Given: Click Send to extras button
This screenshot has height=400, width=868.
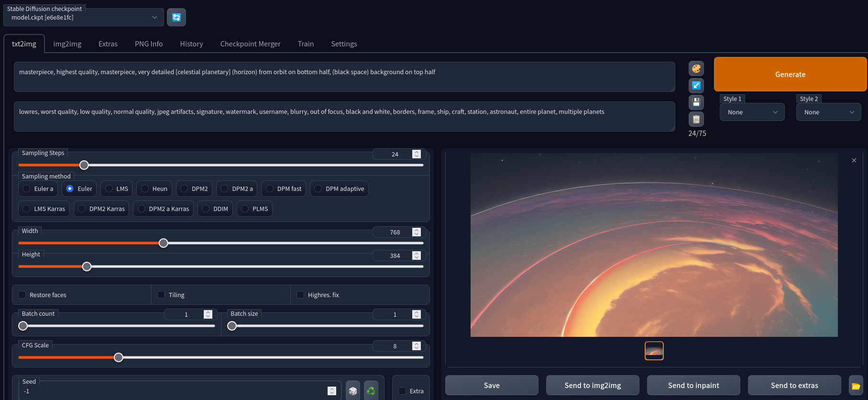Looking at the screenshot, I should 794,385.
